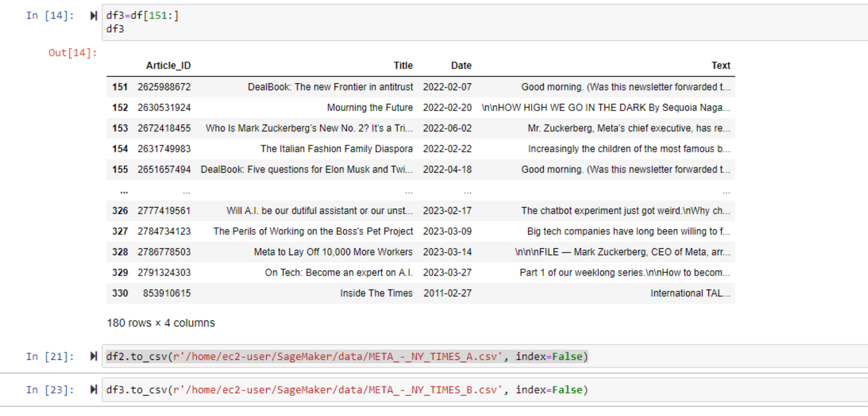The height and width of the screenshot is (416, 868).
Task: Select row index 329
Action: pos(120,273)
